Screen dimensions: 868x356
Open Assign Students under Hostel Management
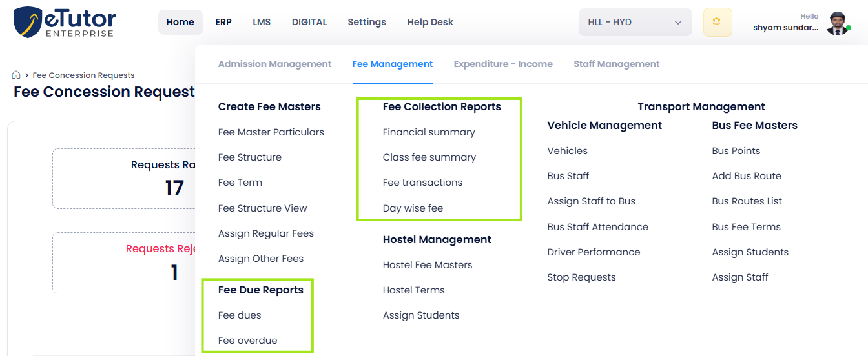coord(421,315)
